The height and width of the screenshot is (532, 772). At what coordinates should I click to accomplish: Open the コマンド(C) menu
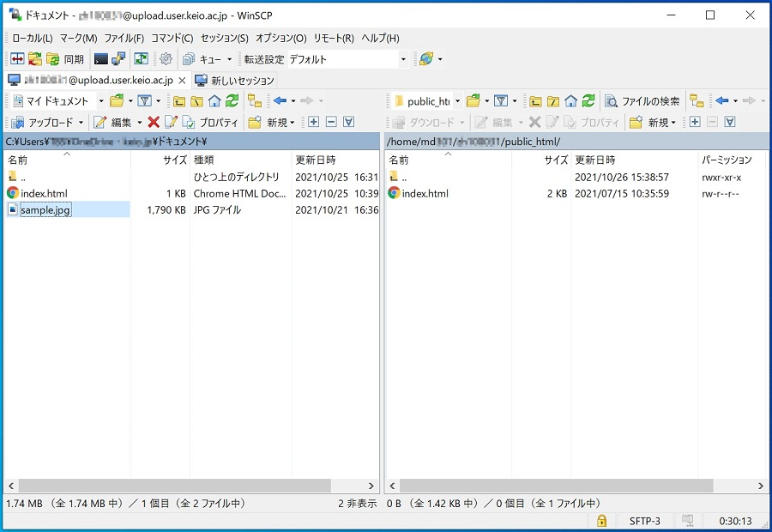pos(172,38)
